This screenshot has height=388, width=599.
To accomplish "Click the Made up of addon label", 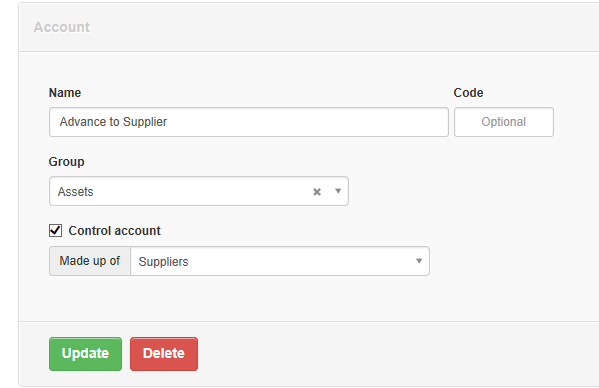I will 90,261.
